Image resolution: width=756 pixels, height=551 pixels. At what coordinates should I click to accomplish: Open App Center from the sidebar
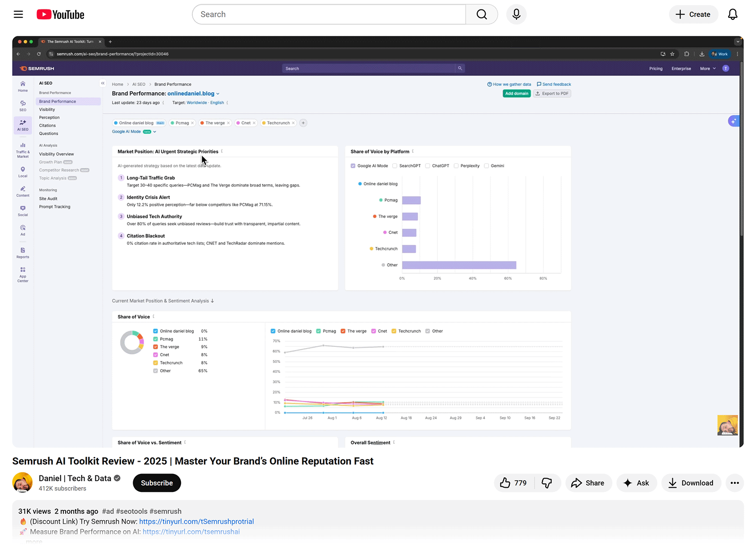click(22, 273)
